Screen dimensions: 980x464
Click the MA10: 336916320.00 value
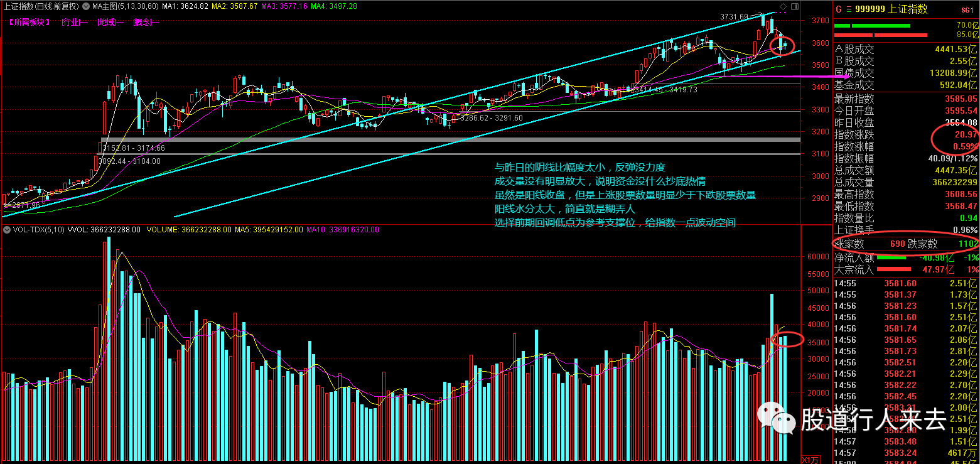[343, 230]
